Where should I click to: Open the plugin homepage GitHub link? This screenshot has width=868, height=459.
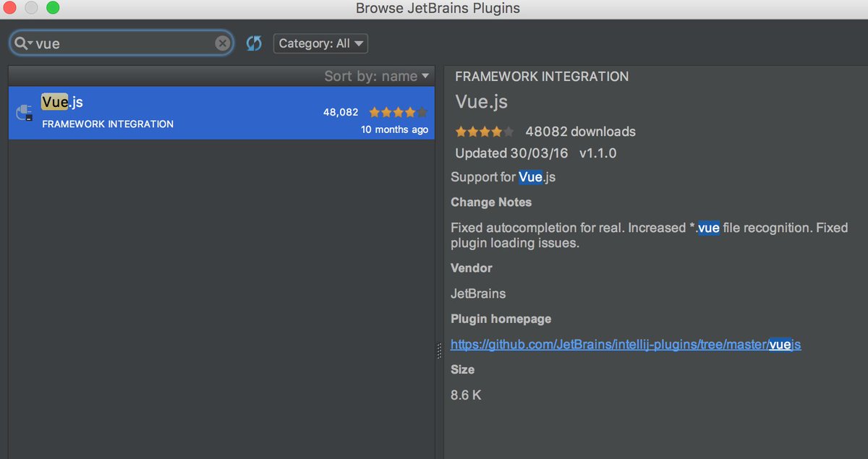click(x=626, y=344)
